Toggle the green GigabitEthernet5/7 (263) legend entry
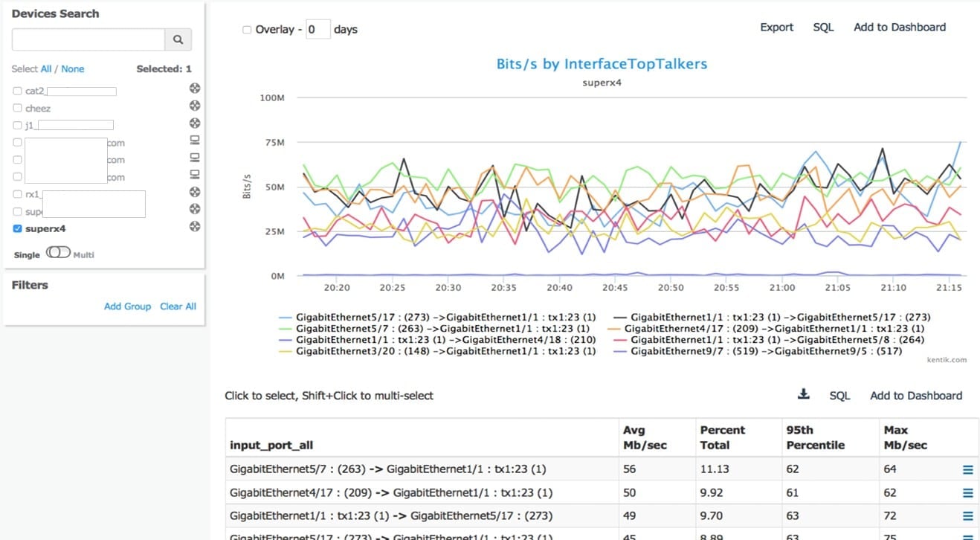 (433, 328)
